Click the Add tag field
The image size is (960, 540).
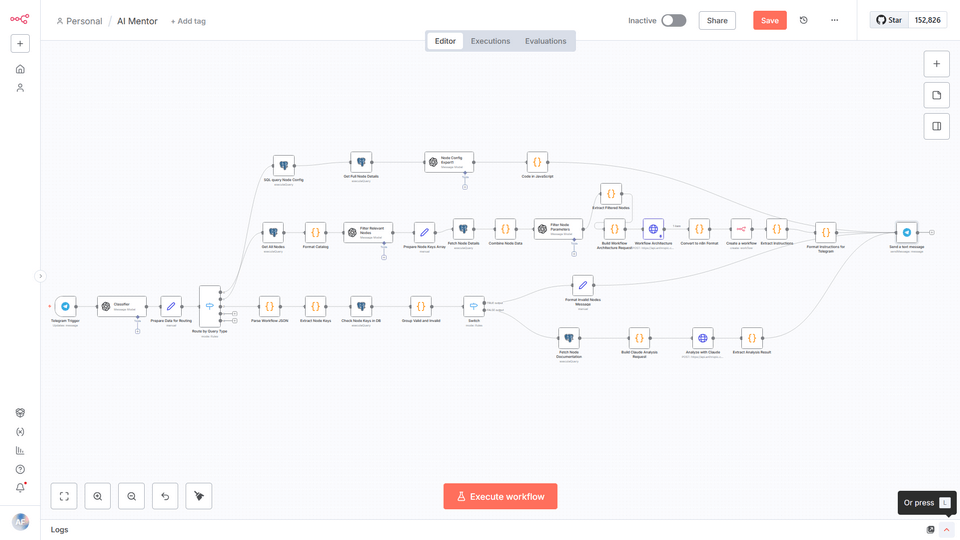pos(188,21)
